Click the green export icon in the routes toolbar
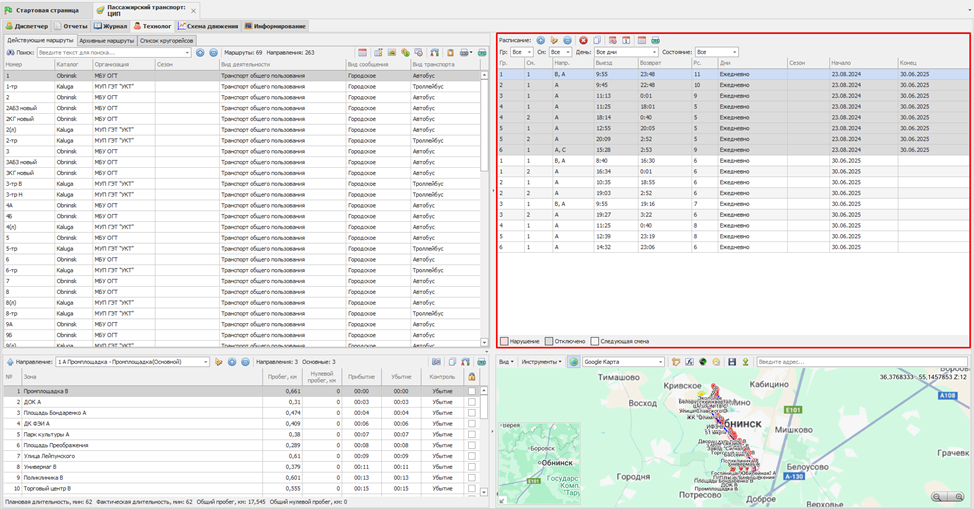This screenshot has height=509, width=974. [482, 53]
